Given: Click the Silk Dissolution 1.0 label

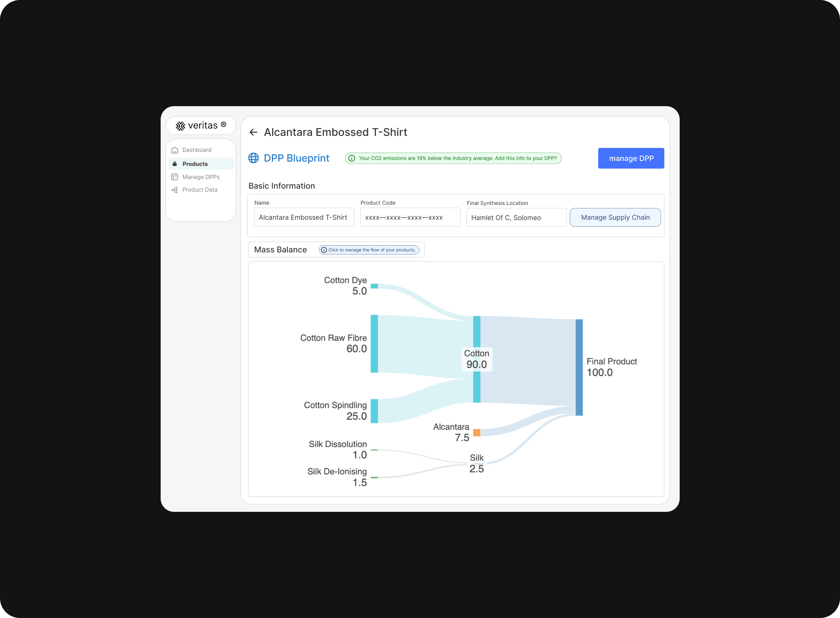Looking at the screenshot, I should coord(337,450).
